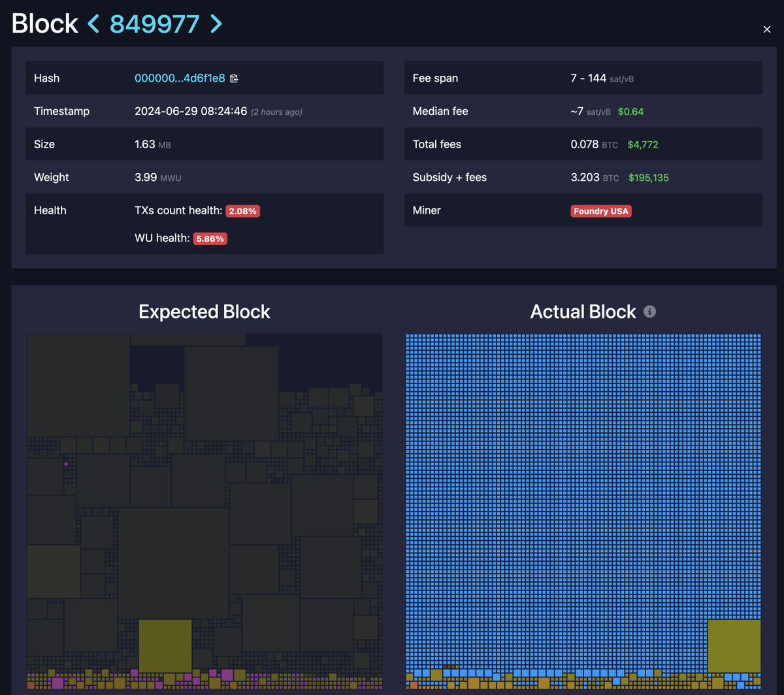Select the size value 1.63 MB
The height and width of the screenshot is (695, 784).
click(x=153, y=144)
